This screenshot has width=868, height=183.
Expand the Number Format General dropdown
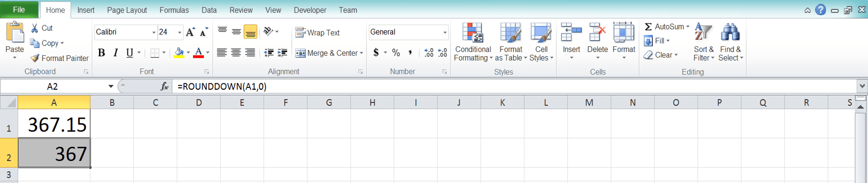click(445, 32)
